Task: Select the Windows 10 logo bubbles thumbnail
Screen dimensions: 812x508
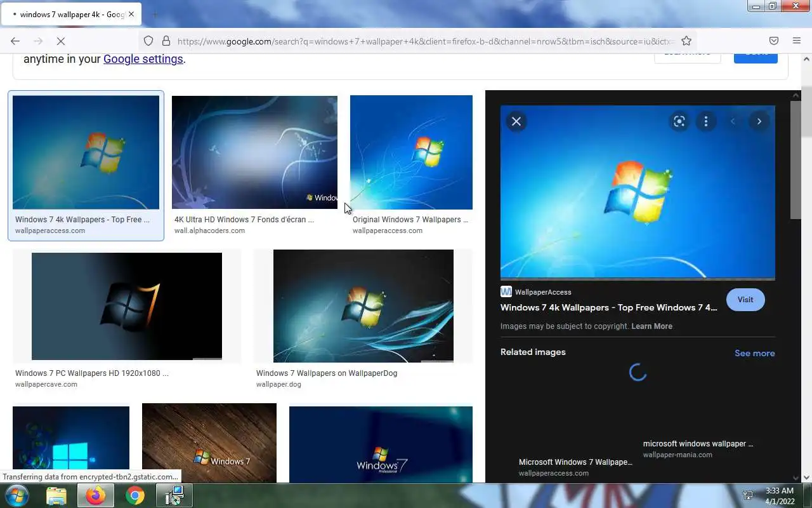Action: 71,444
